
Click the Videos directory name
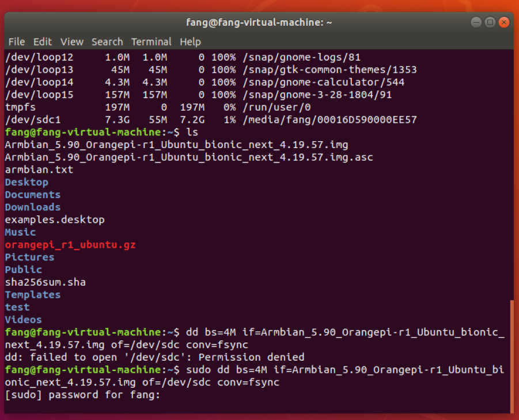click(x=24, y=320)
